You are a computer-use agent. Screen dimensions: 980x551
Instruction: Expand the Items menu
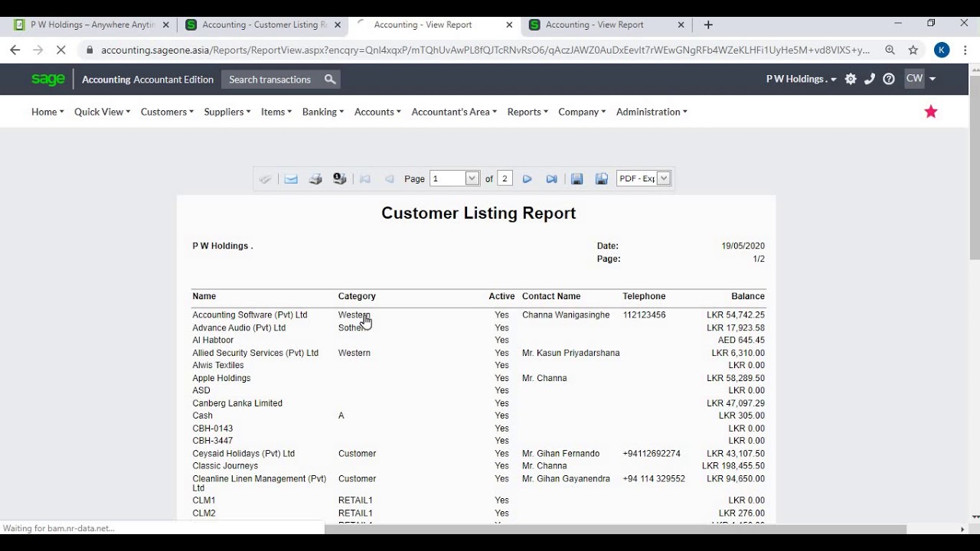point(276,112)
